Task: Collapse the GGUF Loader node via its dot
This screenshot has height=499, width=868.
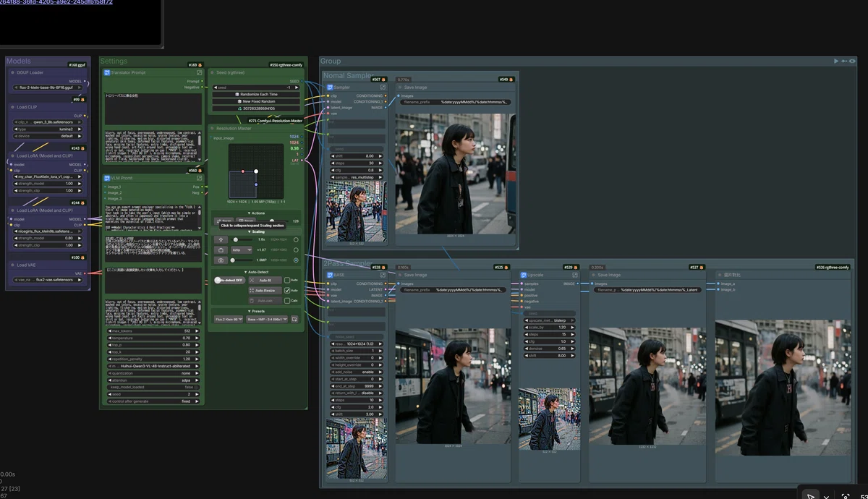Action: pyautogui.click(x=13, y=72)
